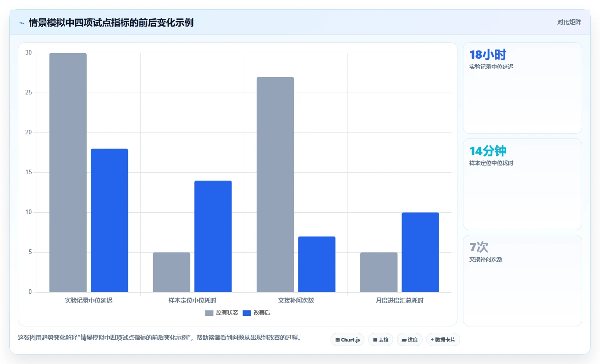
Task: Click the 实验记录中位延迟 x-axis label
Action: 88,301
